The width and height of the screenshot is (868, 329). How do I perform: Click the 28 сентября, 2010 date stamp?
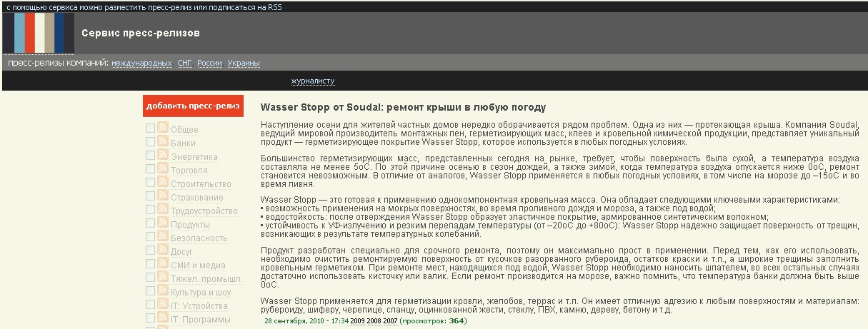[306, 320]
